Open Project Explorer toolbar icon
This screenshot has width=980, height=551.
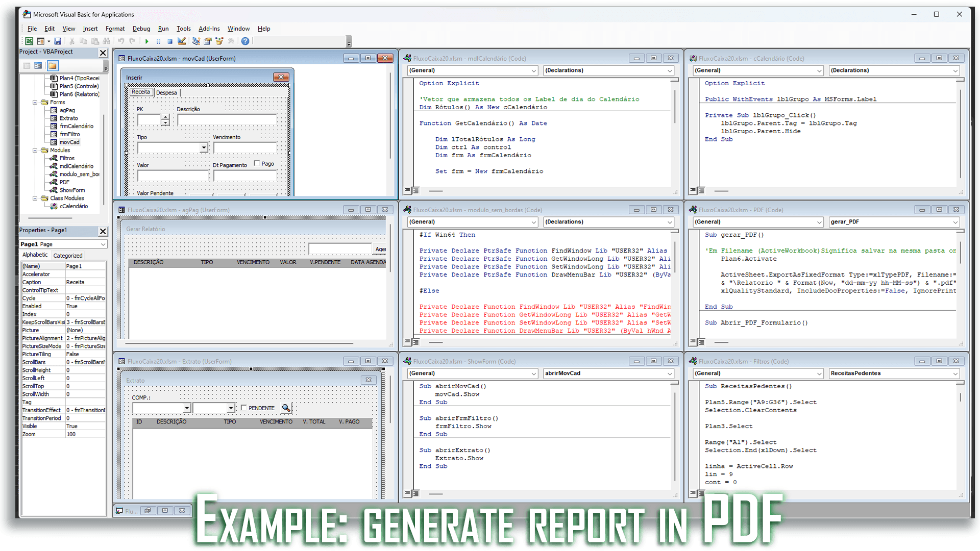196,41
